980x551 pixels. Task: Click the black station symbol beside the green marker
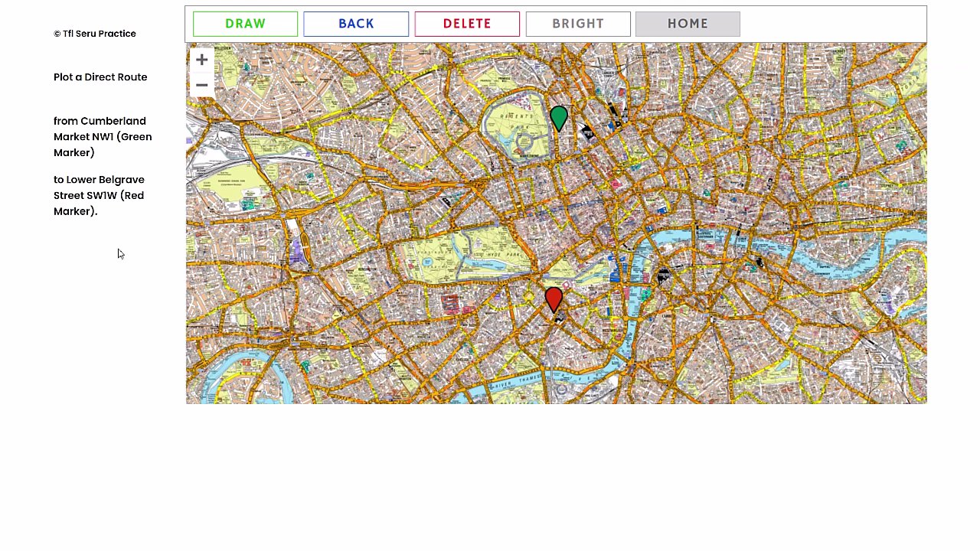[586, 131]
